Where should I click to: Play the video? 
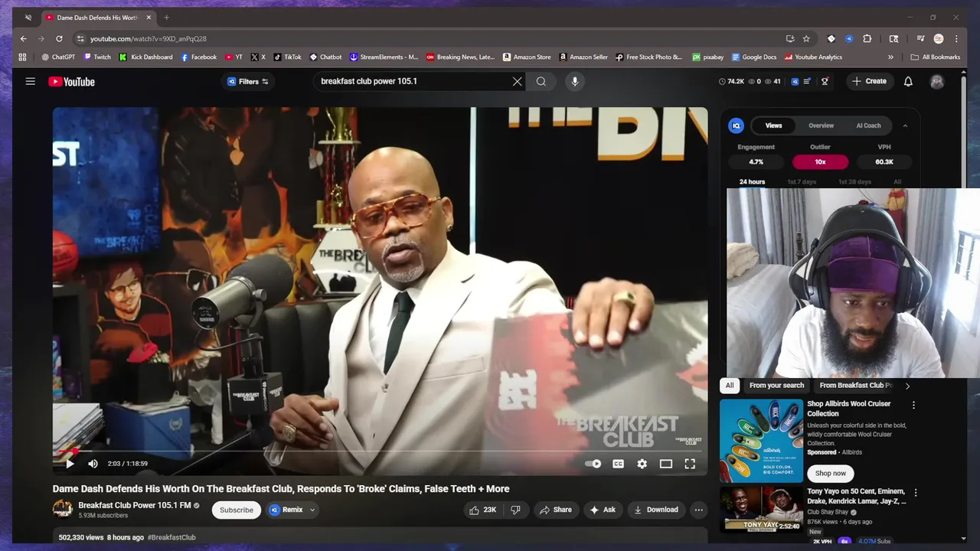[70, 464]
